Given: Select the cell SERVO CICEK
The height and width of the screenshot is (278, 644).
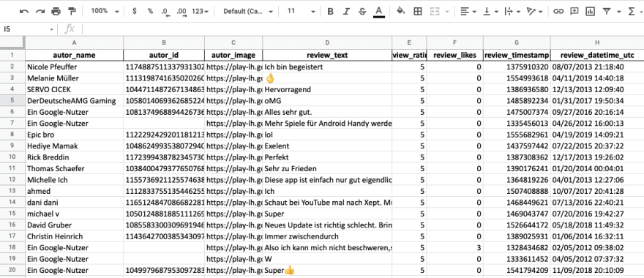Looking at the screenshot, I should click(x=74, y=89).
